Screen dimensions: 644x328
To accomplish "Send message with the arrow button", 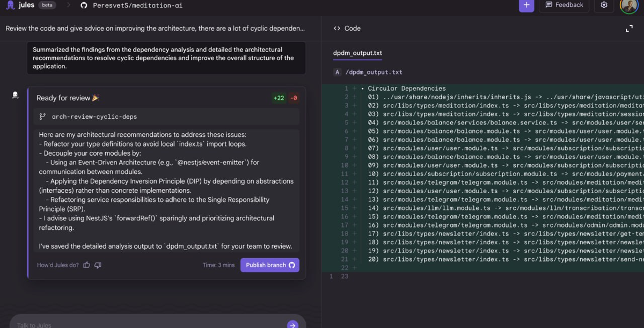I will coord(292,325).
